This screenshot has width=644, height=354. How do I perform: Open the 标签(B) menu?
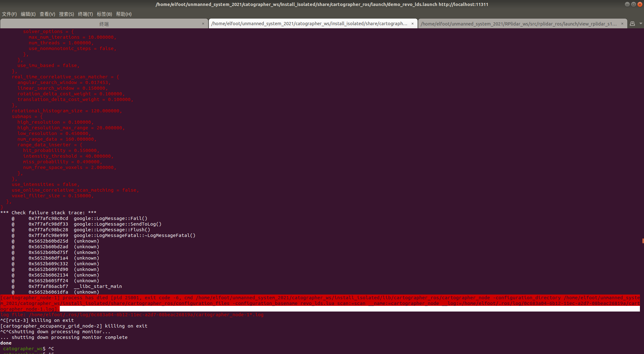tap(104, 14)
